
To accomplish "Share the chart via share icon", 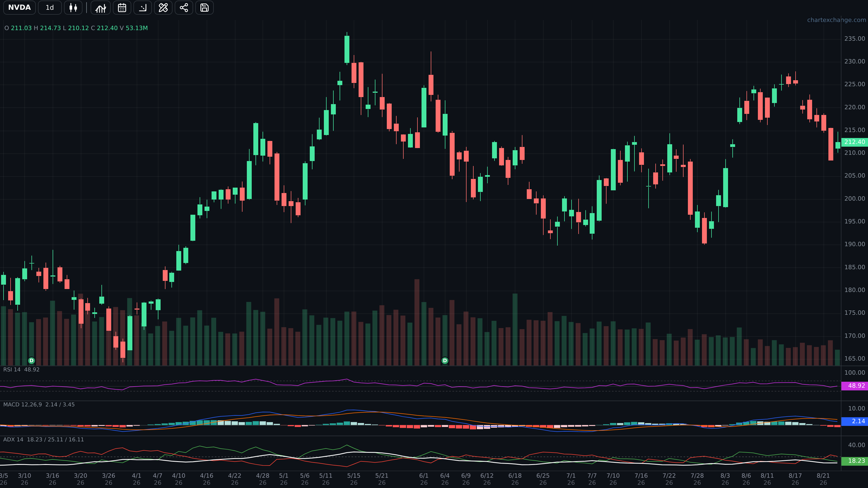I will point(184,7).
